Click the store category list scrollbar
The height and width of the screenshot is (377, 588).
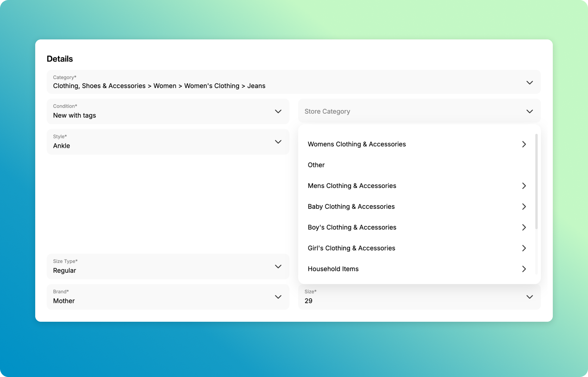536,181
